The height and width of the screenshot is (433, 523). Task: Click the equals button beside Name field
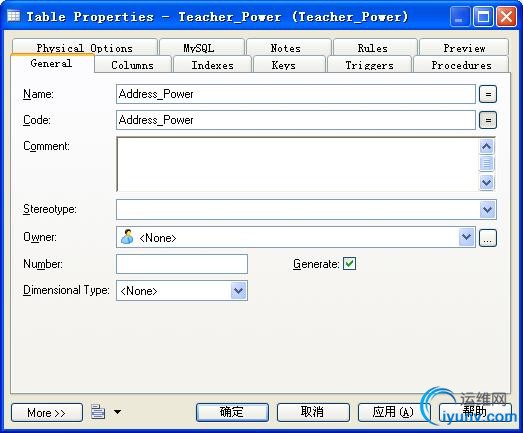[x=488, y=94]
